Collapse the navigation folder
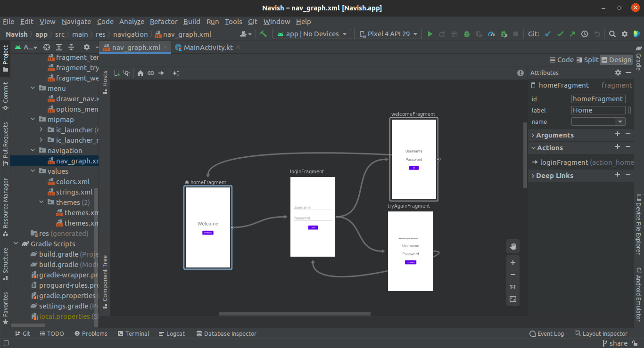The image size is (644, 348). [x=33, y=151]
